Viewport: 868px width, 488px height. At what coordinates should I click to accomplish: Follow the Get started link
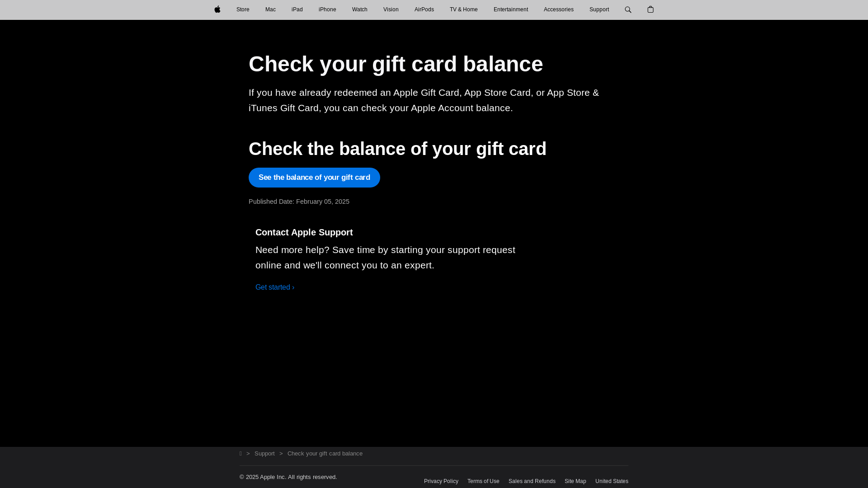point(275,287)
